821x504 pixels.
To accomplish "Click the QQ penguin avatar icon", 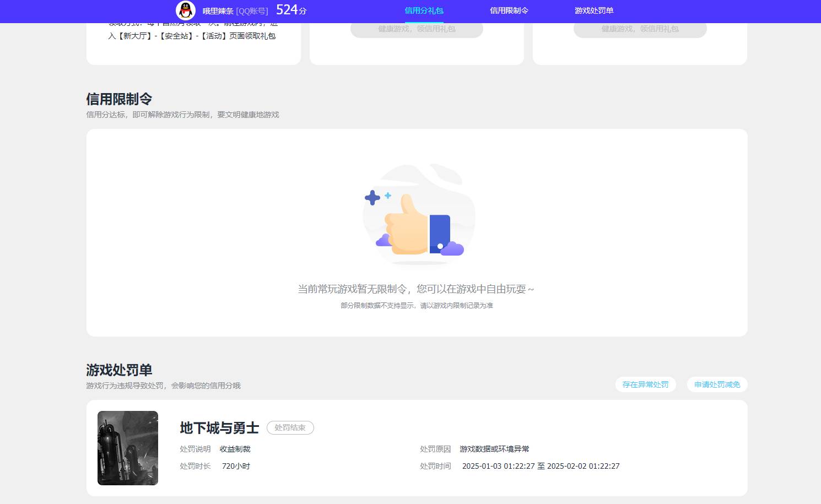I will 185,10.
